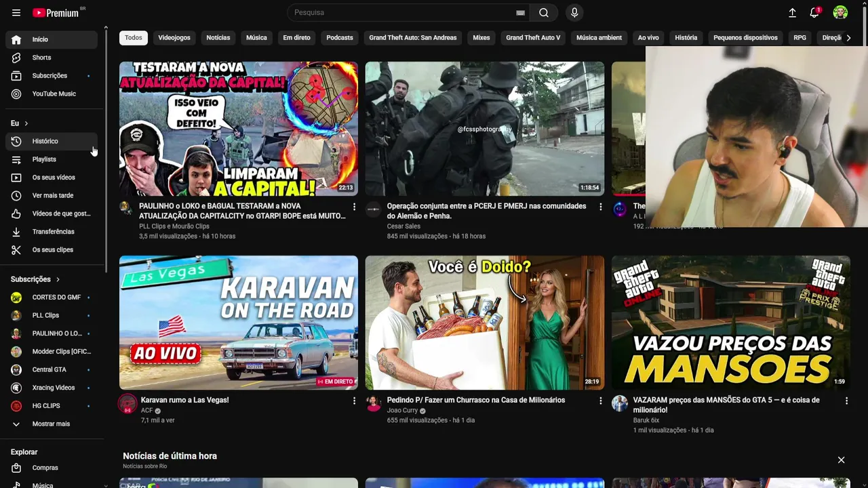Open Playlists in sidebar
The height and width of the screenshot is (488, 868).
point(52,159)
